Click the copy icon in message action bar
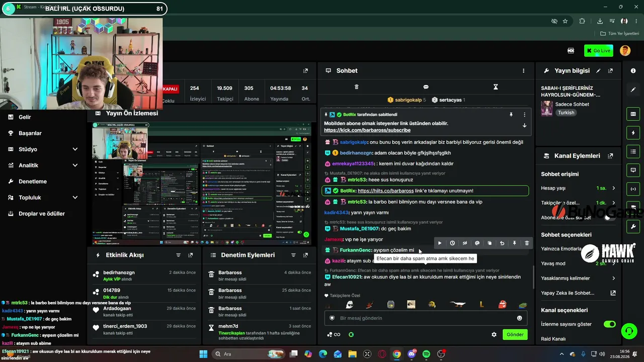644x362 pixels. coord(490,243)
